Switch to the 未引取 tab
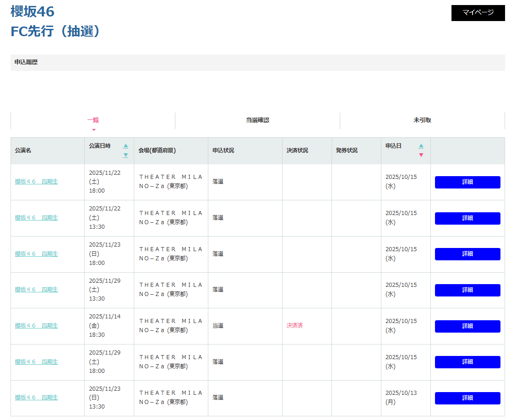 [x=422, y=120]
